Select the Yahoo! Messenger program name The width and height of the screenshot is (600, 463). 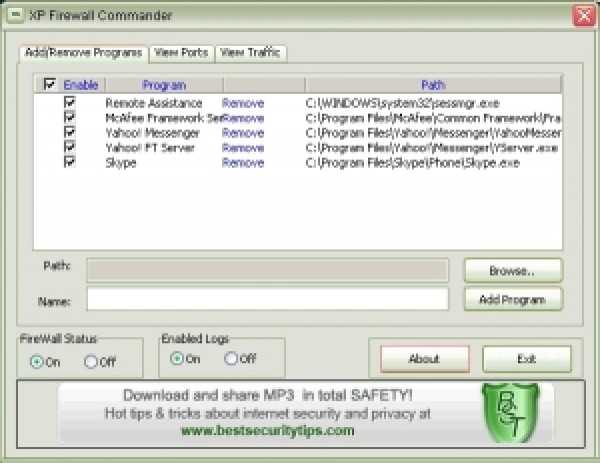153,133
